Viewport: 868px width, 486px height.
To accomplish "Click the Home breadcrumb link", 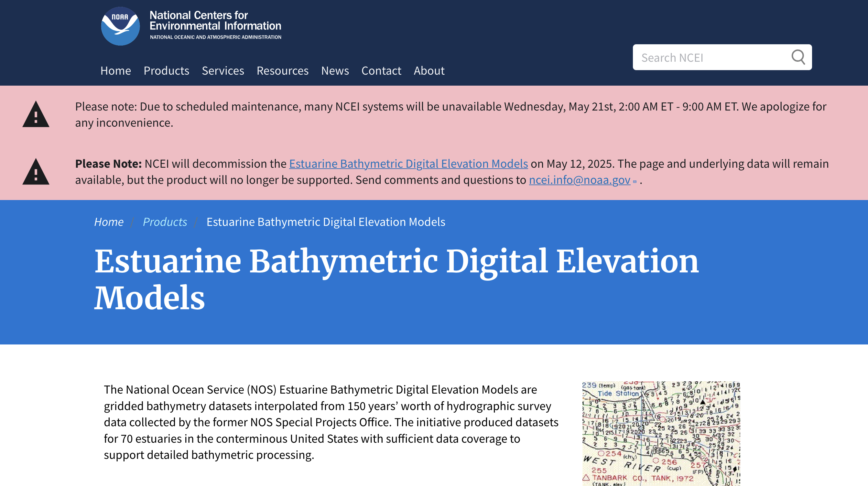I will pyautogui.click(x=109, y=222).
